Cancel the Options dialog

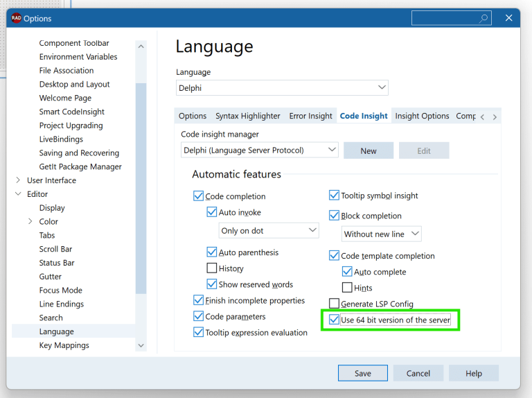418,373
